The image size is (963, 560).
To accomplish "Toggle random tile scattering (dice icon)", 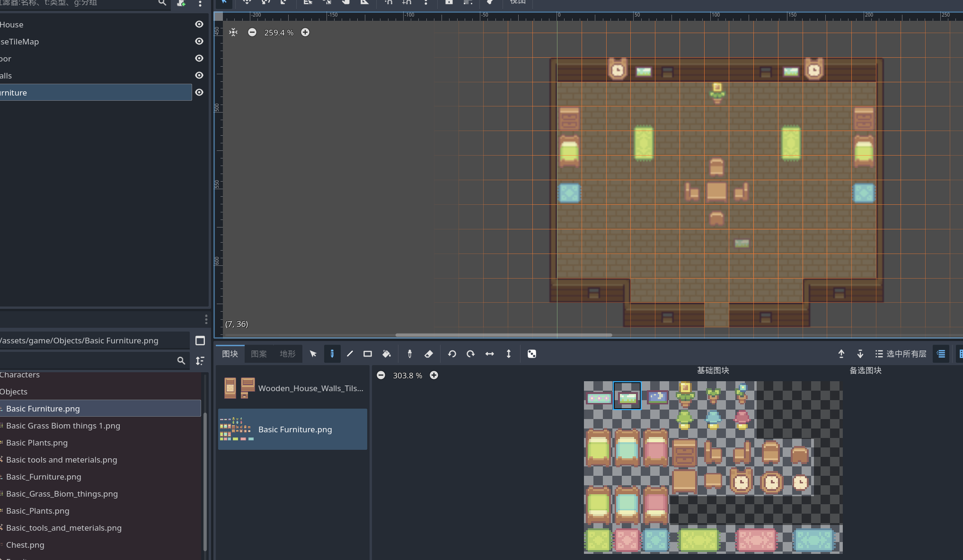I will click(532, 354).
